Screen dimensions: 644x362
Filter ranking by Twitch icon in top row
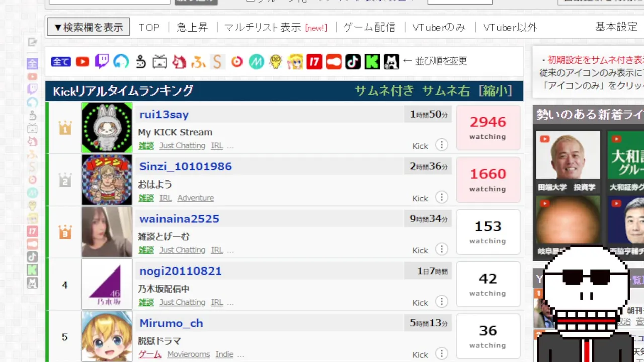tap(102, 62)
